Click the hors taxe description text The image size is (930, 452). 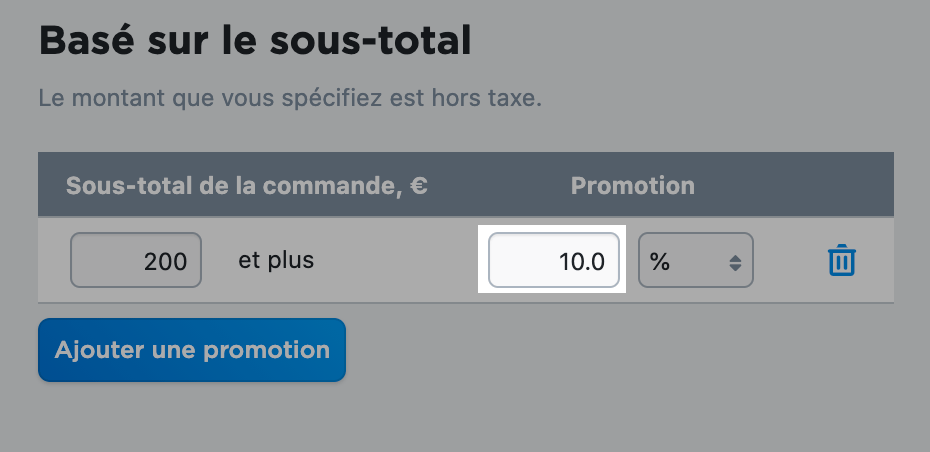pos(290,98)
